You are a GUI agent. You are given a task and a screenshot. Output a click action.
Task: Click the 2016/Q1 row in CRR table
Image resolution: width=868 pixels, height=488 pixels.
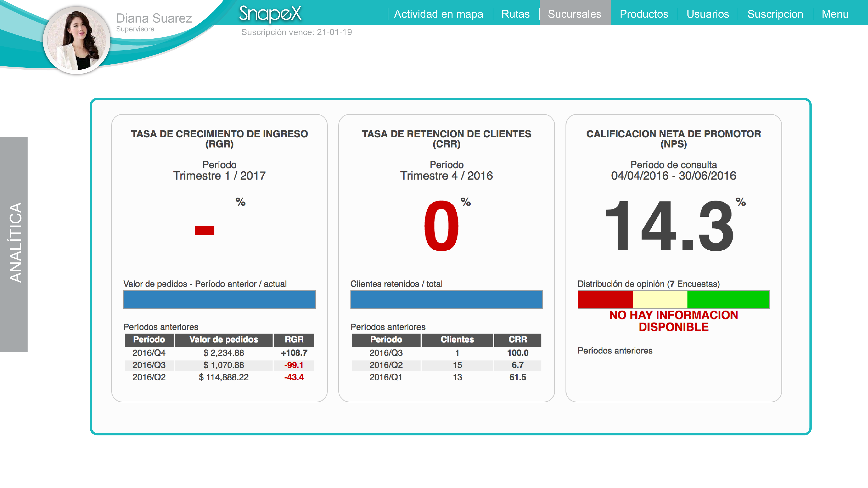[x=446, y=377]
